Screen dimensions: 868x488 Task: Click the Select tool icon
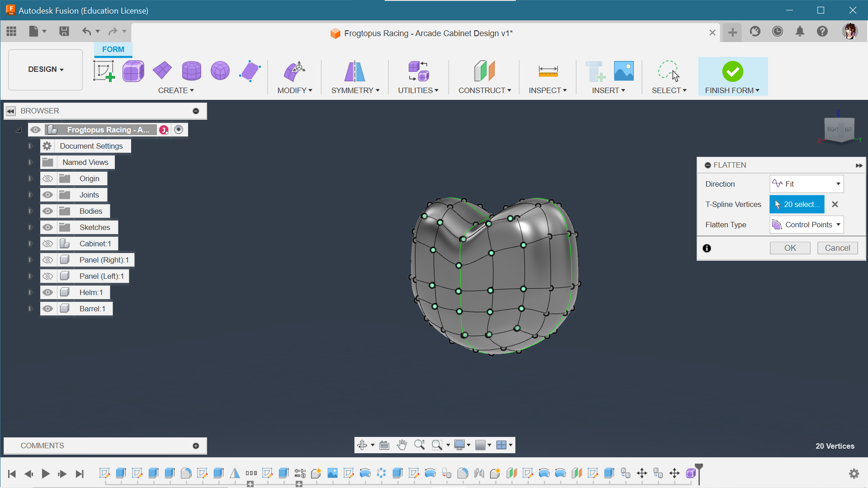pos(669,71)
